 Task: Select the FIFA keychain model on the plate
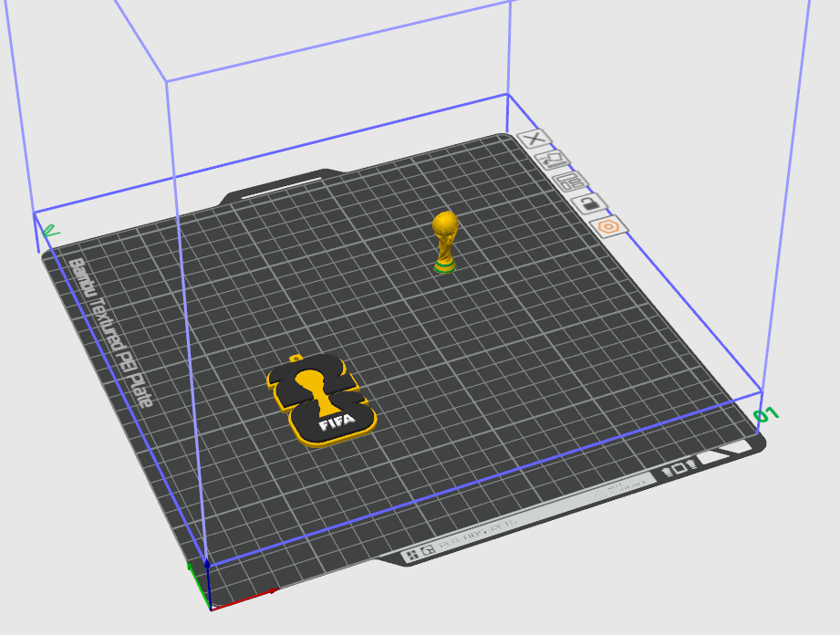[321, 400]
